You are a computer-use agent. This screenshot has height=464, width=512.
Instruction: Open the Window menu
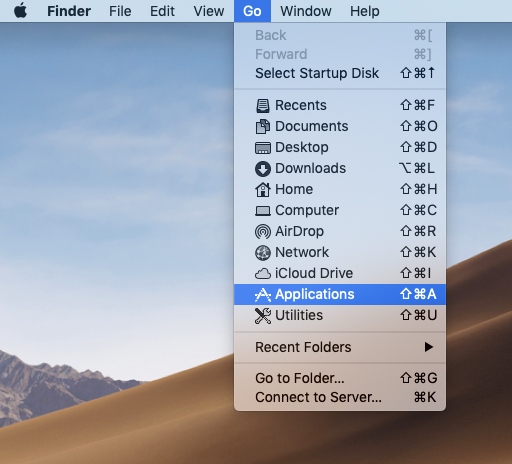306,11
